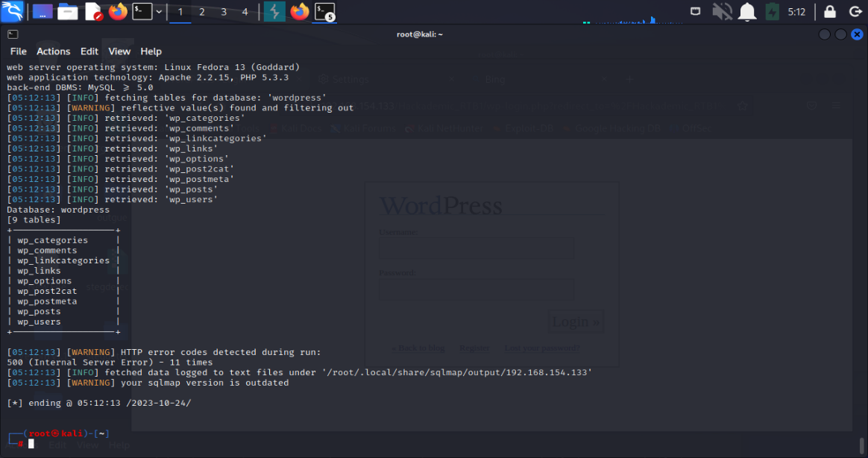
Task: Open the Kali applications menu
Action: 12,11
